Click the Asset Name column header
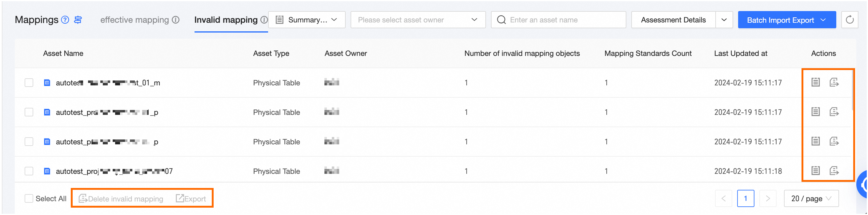This screenshot has width=868, height=215. (63, 53)
